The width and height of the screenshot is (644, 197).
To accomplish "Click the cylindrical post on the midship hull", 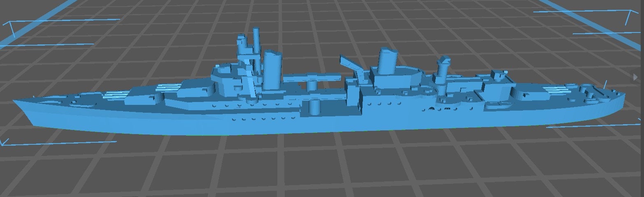I will (314, 107).
